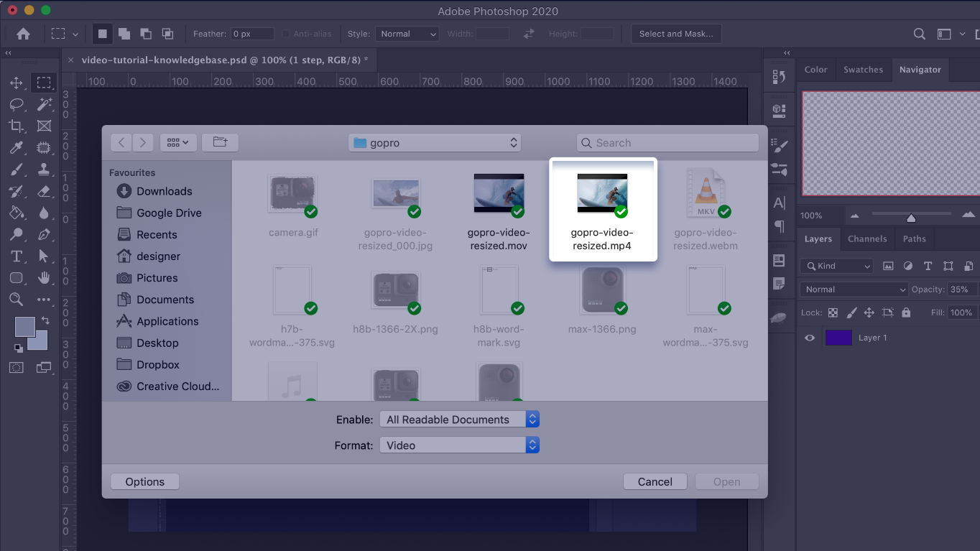Open the History panel icon
This screenshot has width=980, height=551.
point(779,77)
